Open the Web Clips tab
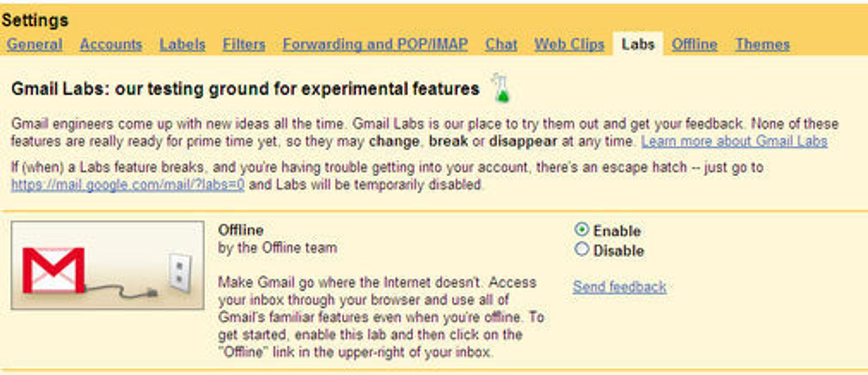868x375 pixels. (x=569, y=44)
